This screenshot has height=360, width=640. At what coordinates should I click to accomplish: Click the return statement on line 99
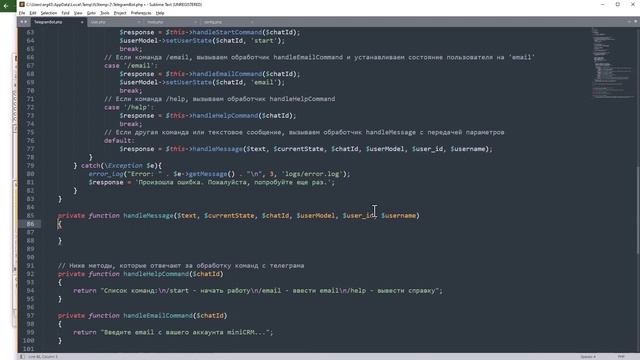173,332
